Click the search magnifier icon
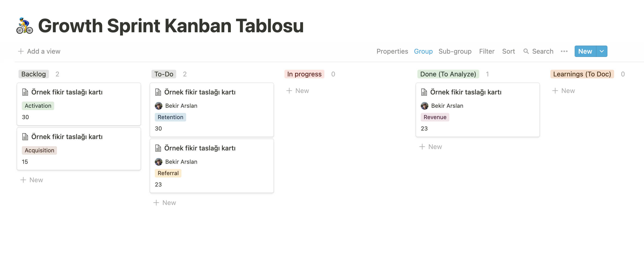This screenshot has width=644, height=280. click(x=526, y=51)
